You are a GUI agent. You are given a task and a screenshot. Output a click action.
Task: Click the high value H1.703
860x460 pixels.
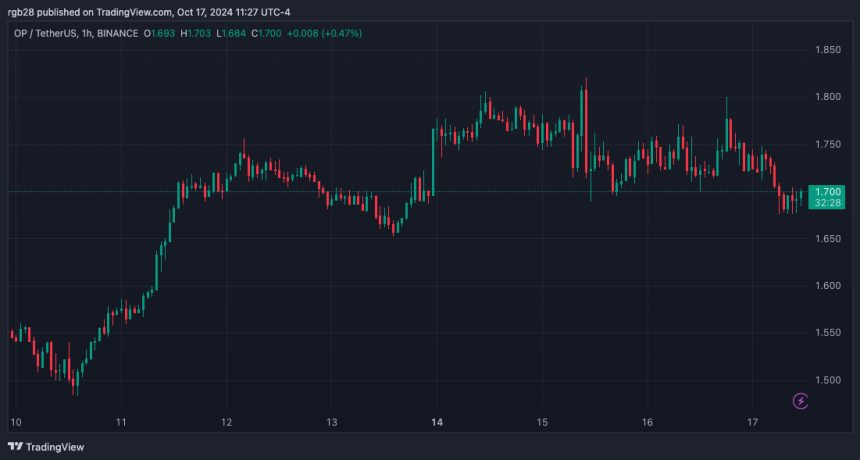click(195, 33)
